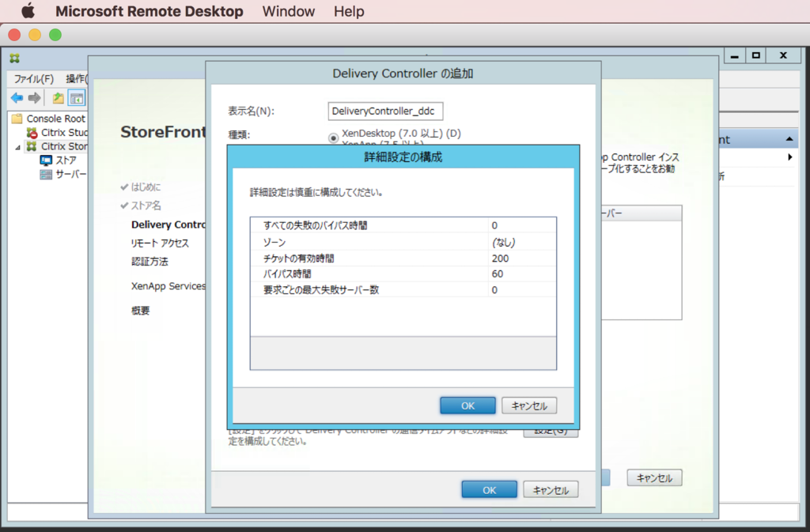Click the 認証方法 wizard step
810x532 pixels.
[x=150, y=262]
